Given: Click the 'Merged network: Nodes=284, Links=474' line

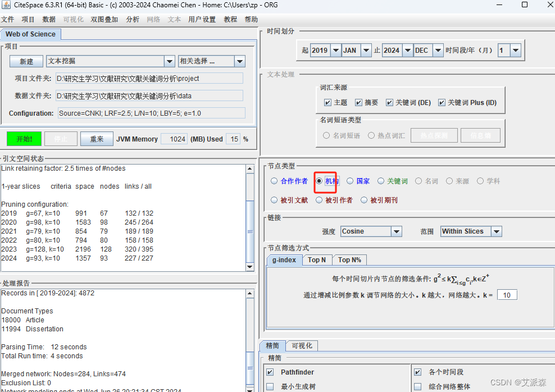Looking at the screenshot, I should click(x=63, y=373).
